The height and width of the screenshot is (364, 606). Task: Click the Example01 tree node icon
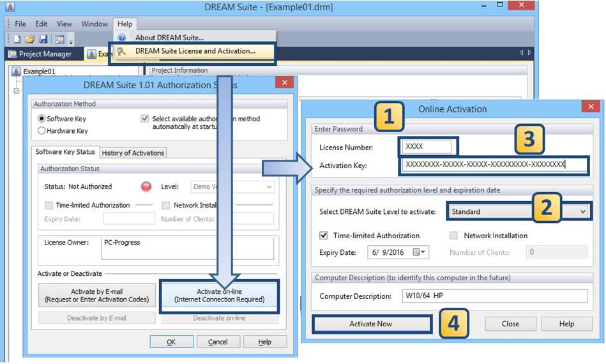pyautogui.click(x=16, y=72)
